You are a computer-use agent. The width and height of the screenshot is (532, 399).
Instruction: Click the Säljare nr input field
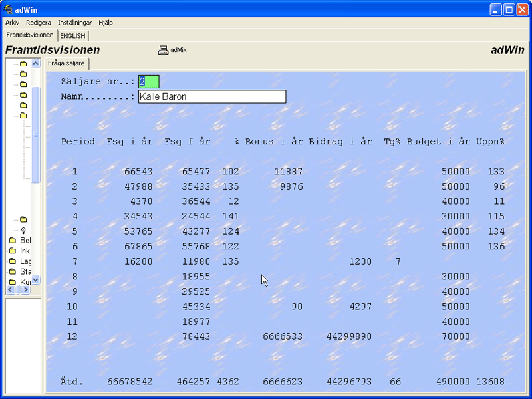148,81
